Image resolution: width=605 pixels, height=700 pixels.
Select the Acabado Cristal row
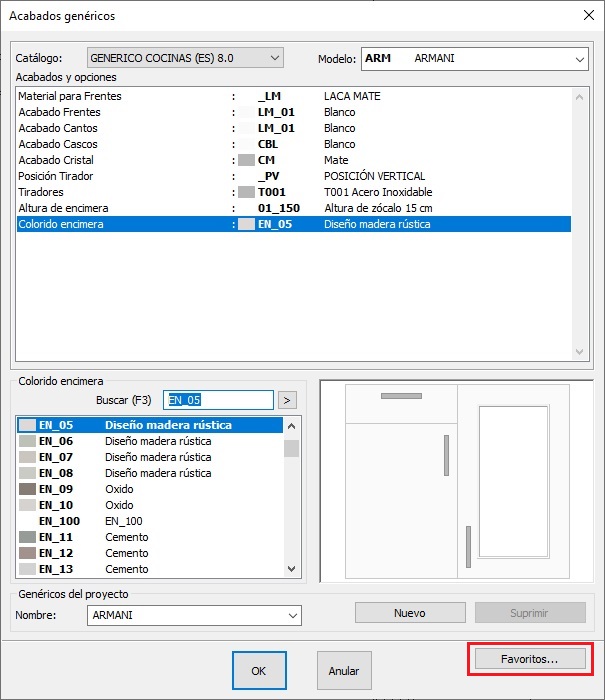coord(294,160)
